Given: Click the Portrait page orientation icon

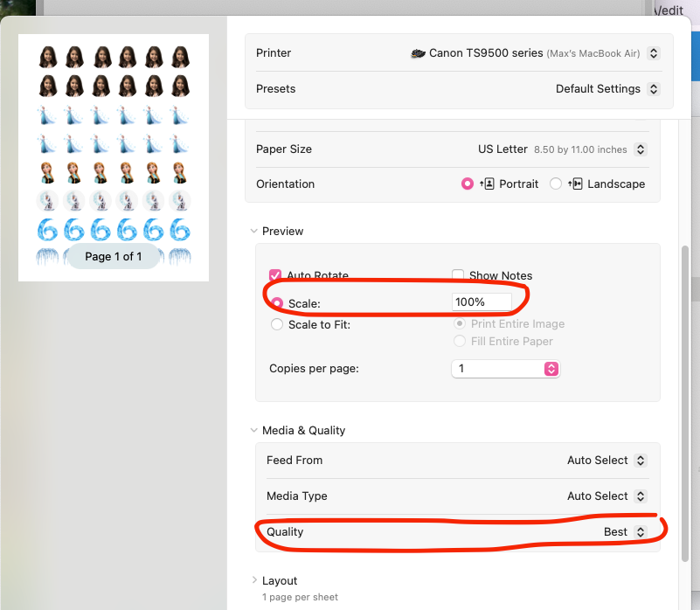Looking at the screenshot, I should (x=487, y=184).
